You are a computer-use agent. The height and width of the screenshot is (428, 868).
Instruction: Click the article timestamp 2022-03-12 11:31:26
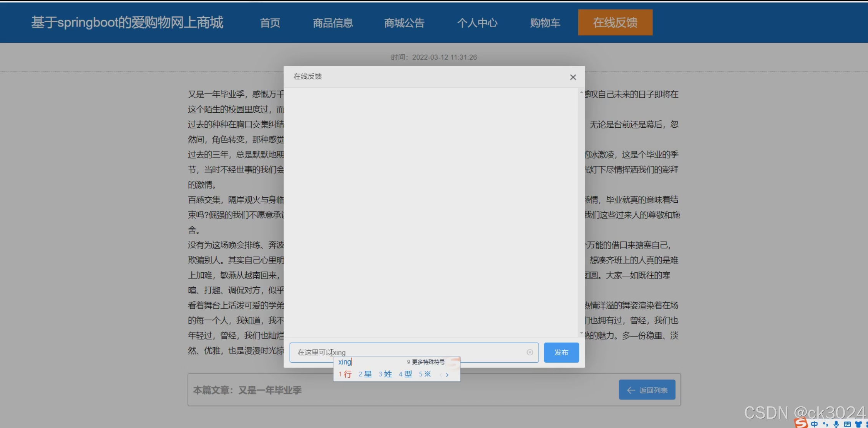click(445, 57)
